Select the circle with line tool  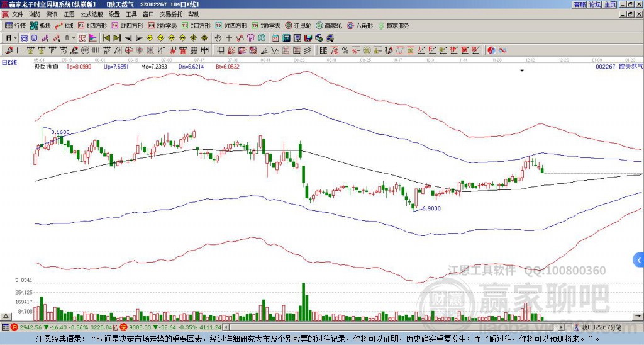pos(85,50)
